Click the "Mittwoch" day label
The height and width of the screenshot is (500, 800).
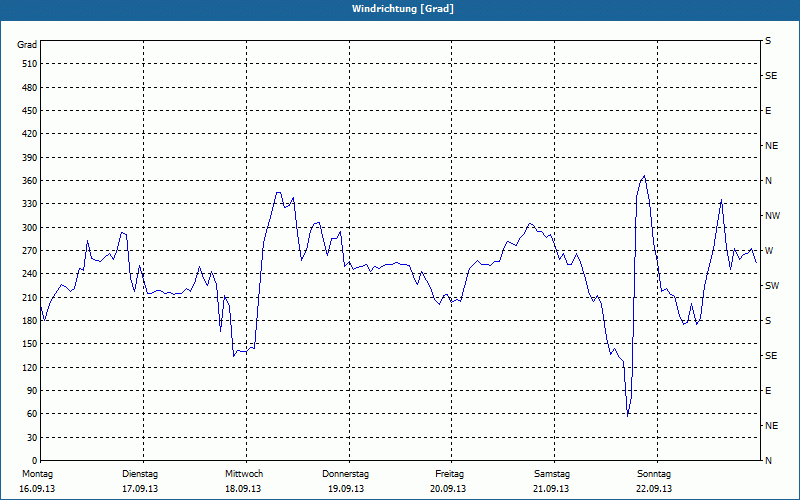click(x=244, y=474)
